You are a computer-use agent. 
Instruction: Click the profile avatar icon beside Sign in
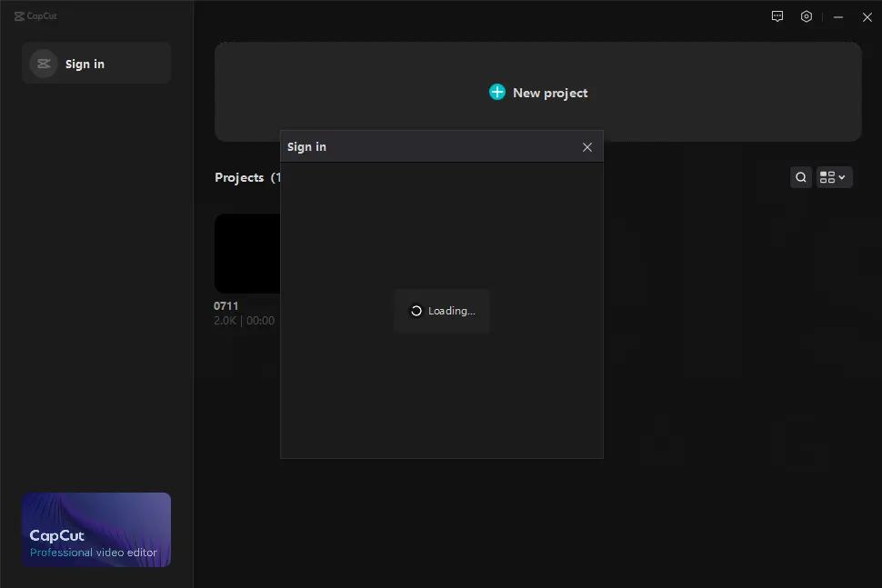[44, 64]
